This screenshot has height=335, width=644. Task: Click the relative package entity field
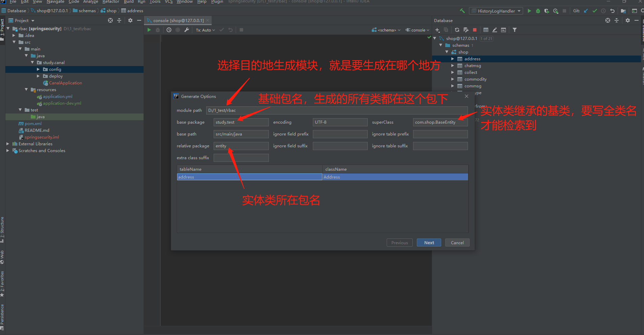click(241, 146)
